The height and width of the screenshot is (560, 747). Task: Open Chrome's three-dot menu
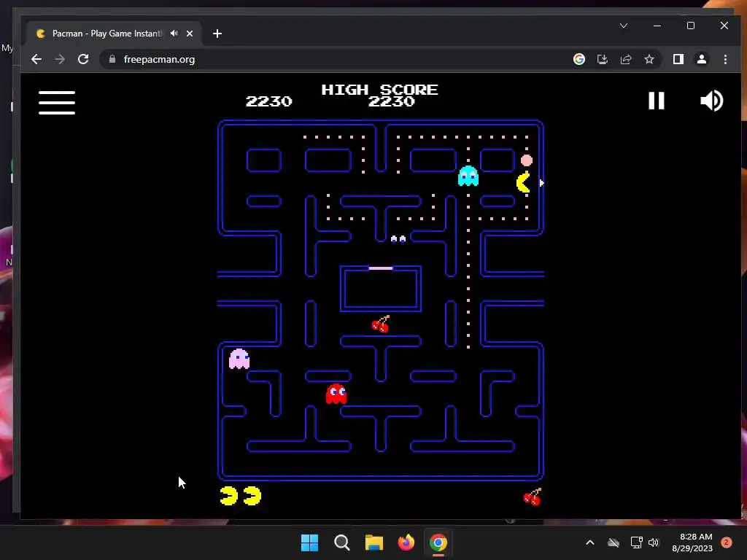pyautogui.click(x=725, y=59)
